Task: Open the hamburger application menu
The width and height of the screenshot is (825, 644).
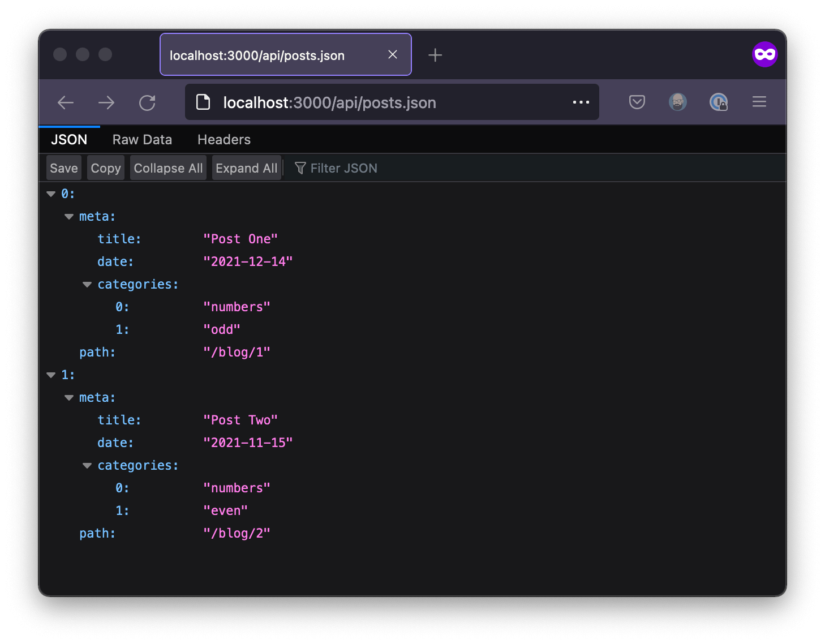Action: click(x=759, y=102)
